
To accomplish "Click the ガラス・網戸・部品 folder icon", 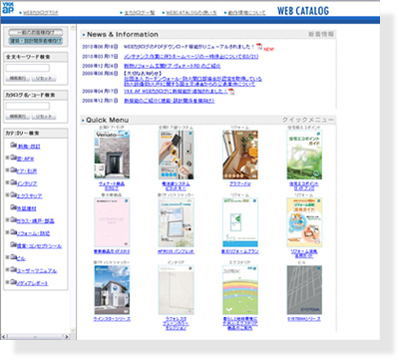I will (x=13, y=220).
